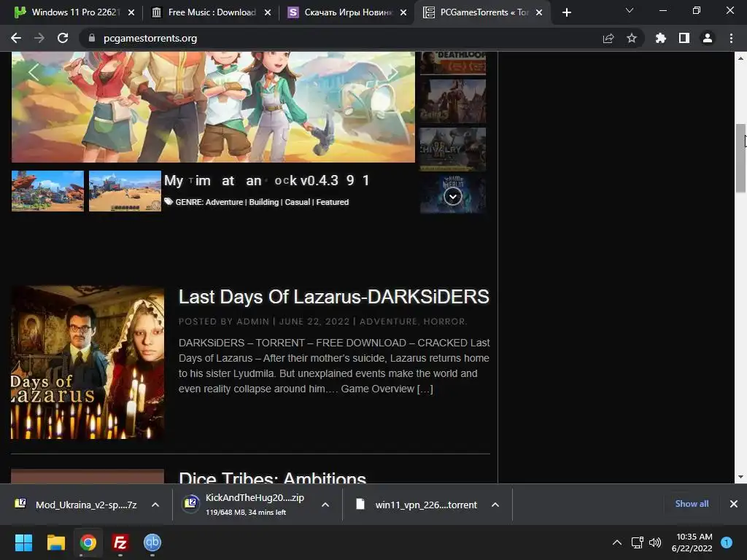Close the downloads bar
The width and height of the screenshot is (747, 560).
(x=734, y=504)
